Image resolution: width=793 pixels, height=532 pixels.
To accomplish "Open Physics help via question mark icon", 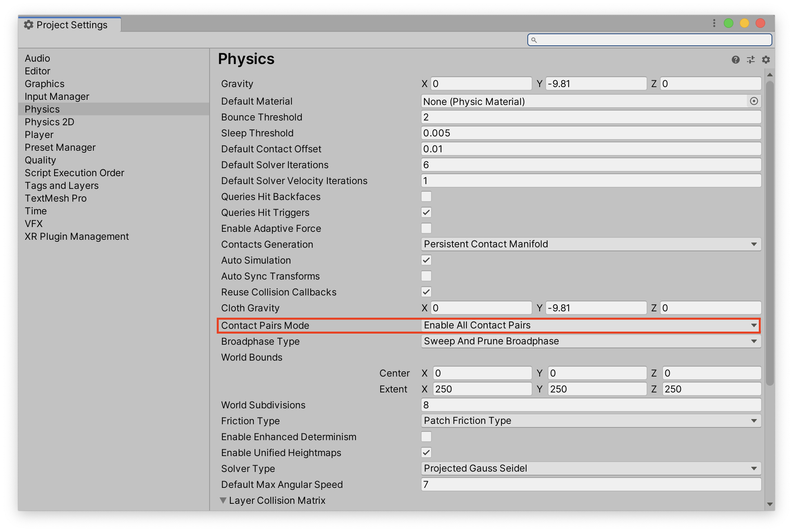I will click(735, 60).
